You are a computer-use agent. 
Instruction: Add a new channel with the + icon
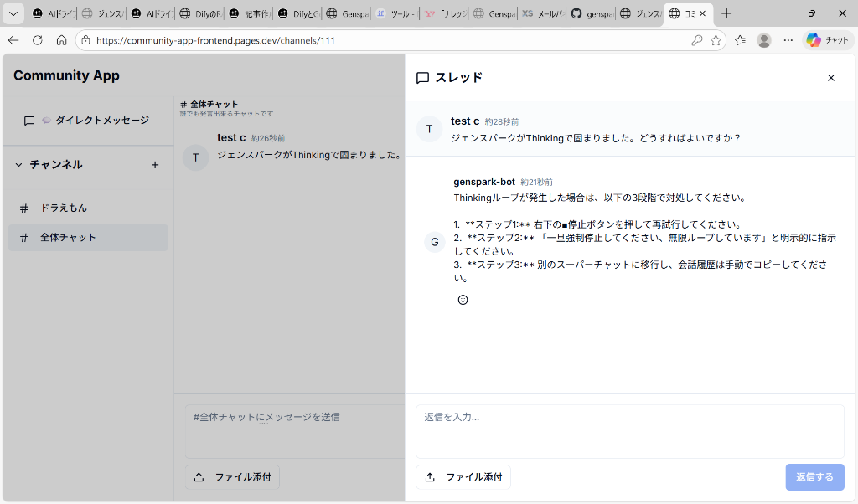coord(155,165)
